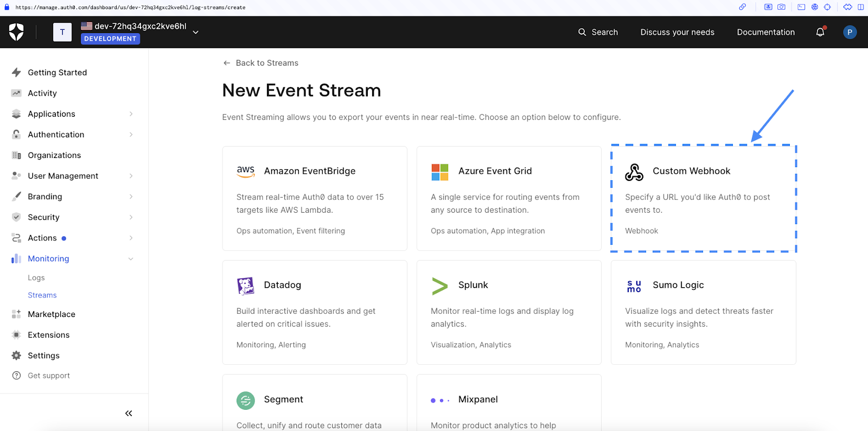Select the Segment stream card
Viewport: 868px width, 431px height.
(x=315, y=402)
